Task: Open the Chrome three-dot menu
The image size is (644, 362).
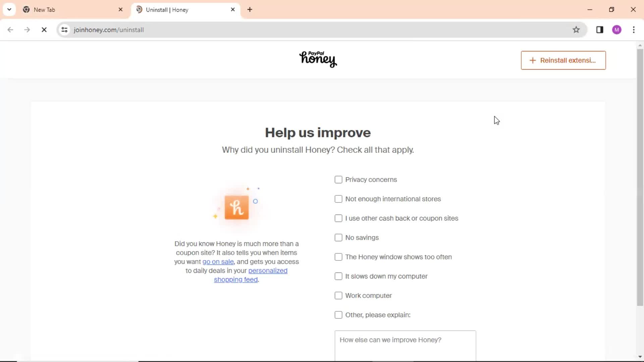Action: (634, 30)
